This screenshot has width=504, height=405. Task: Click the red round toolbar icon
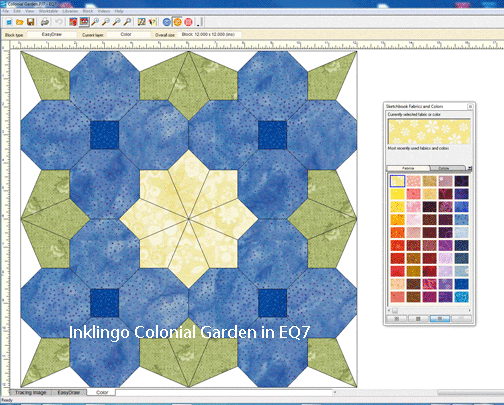188,22
